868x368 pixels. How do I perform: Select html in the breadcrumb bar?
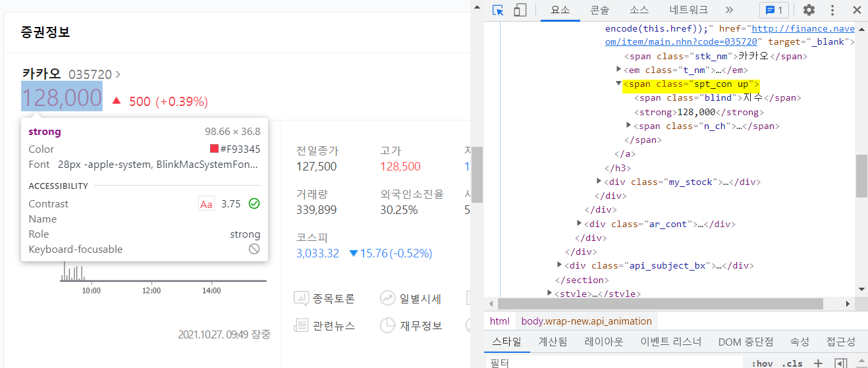500,321
